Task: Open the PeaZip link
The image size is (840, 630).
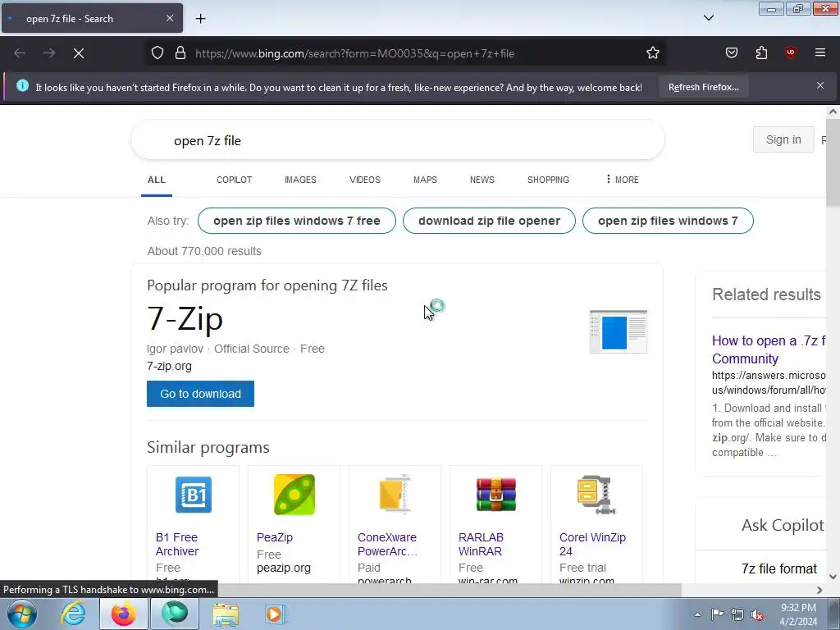Action: (x=275, y=537)
